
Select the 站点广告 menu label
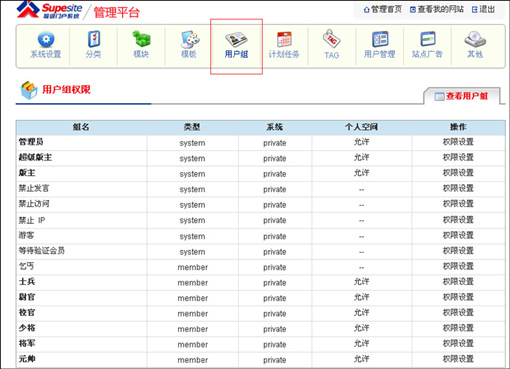[427, 54]
